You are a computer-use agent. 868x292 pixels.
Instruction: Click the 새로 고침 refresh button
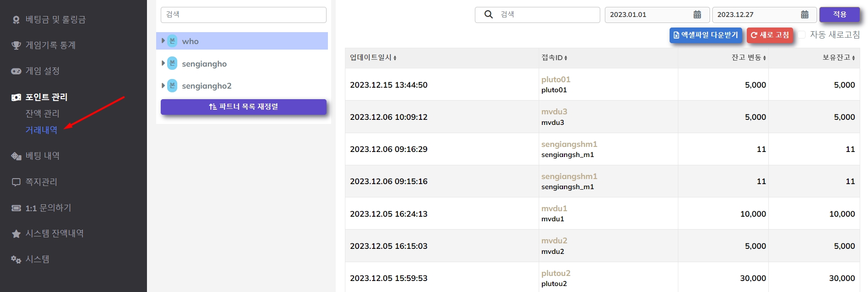coord(770,35)
